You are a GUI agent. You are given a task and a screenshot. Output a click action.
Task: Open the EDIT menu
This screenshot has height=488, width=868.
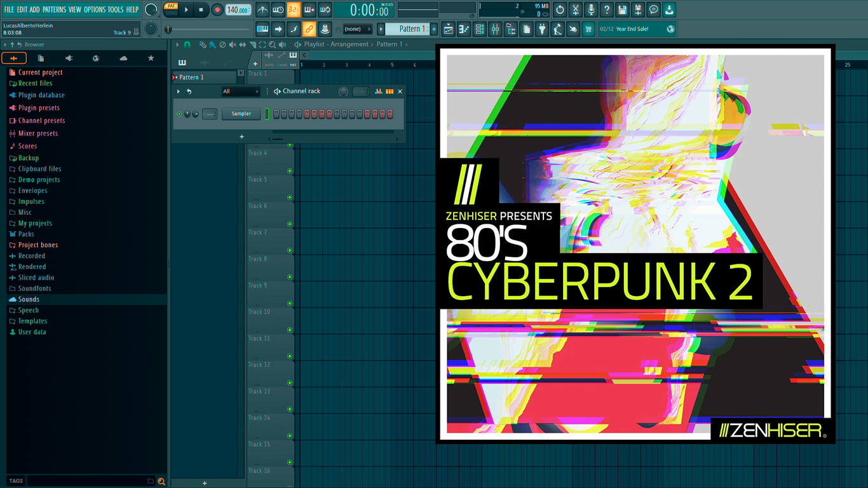(22, 10)
